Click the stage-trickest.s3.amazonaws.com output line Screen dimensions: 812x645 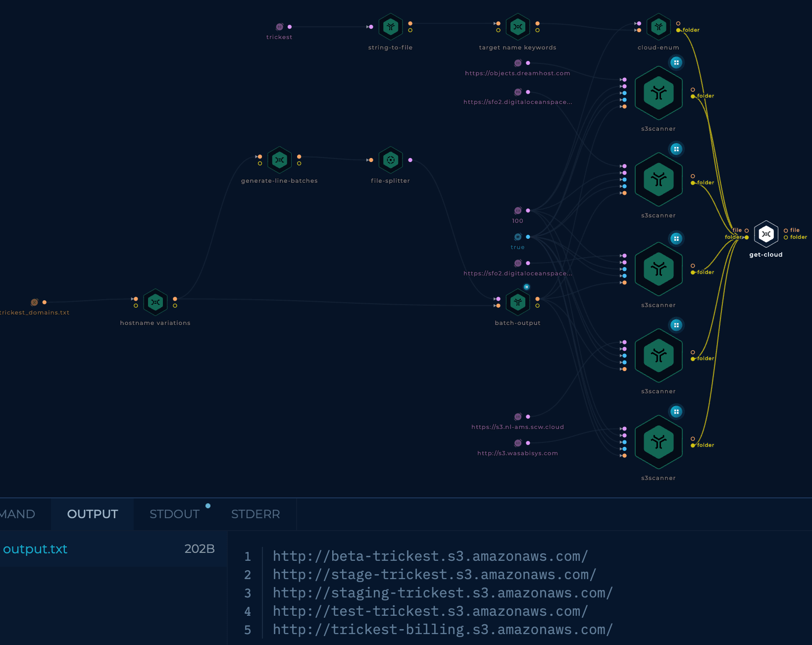pos(434,575)
